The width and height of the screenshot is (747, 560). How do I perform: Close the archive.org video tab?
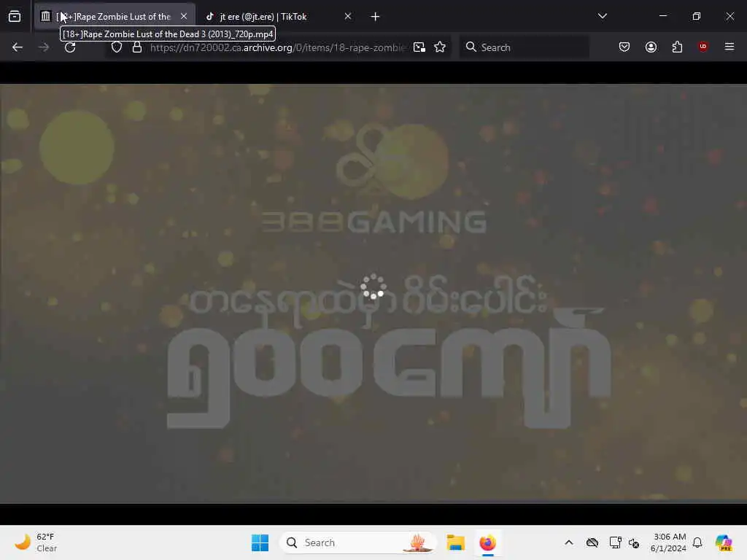coord(183,17)
